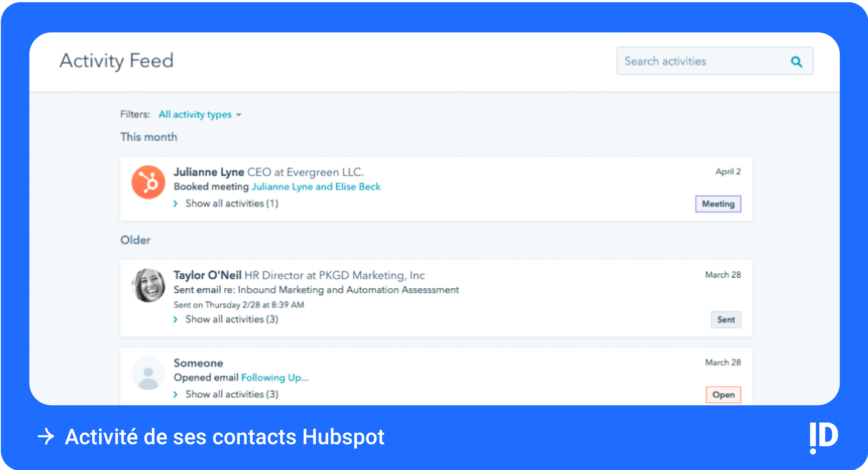
Task: Click the HubSpot sprocket avatar icon
Action: tap(148, 182)
